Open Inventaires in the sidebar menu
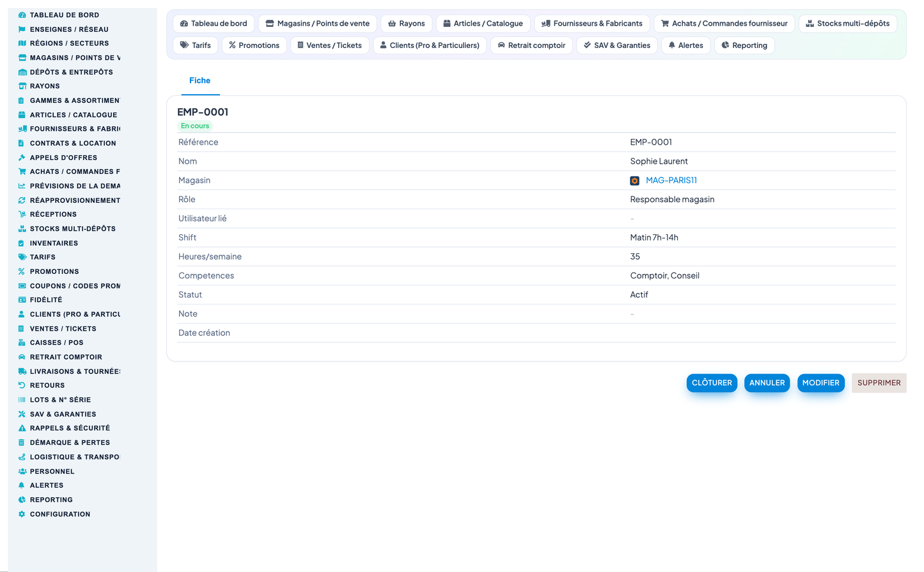Screen dimensions: 924x572 (x=54, y=243)
